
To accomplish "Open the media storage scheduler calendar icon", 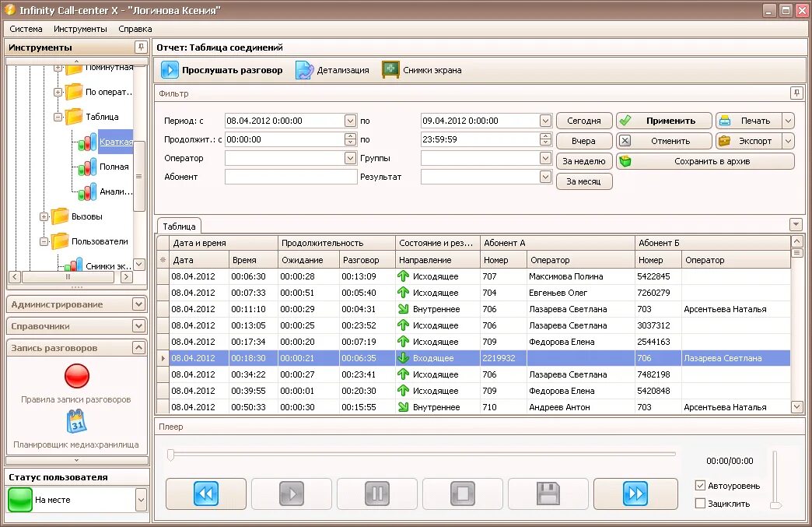I will tap(77, 421).
